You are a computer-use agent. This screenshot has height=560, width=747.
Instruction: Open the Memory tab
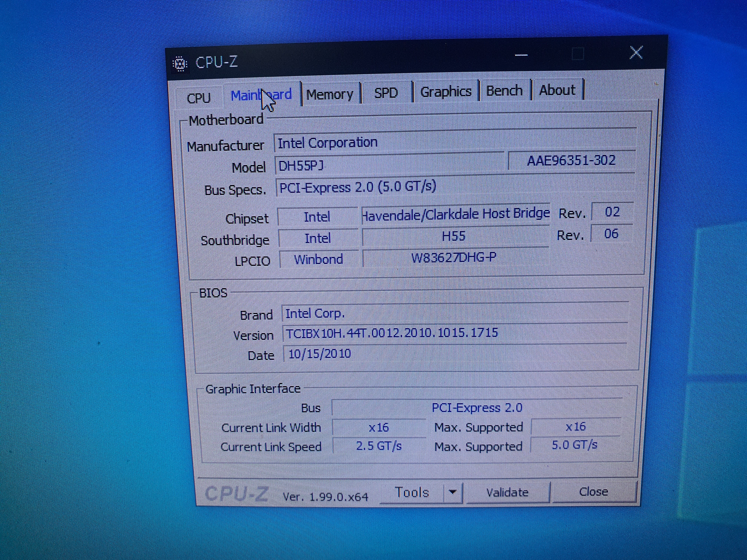[x=330, y=94]
